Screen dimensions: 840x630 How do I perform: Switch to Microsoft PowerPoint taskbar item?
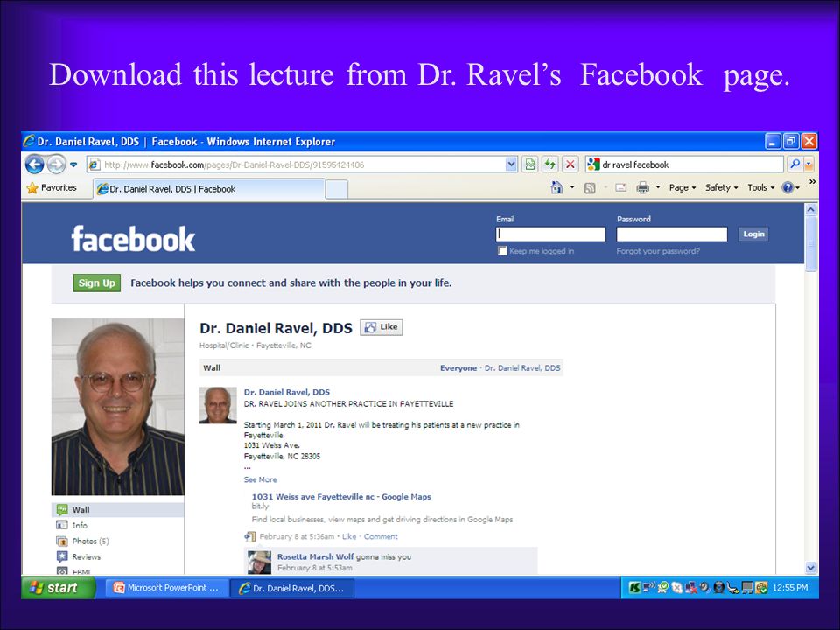point(168,588)
